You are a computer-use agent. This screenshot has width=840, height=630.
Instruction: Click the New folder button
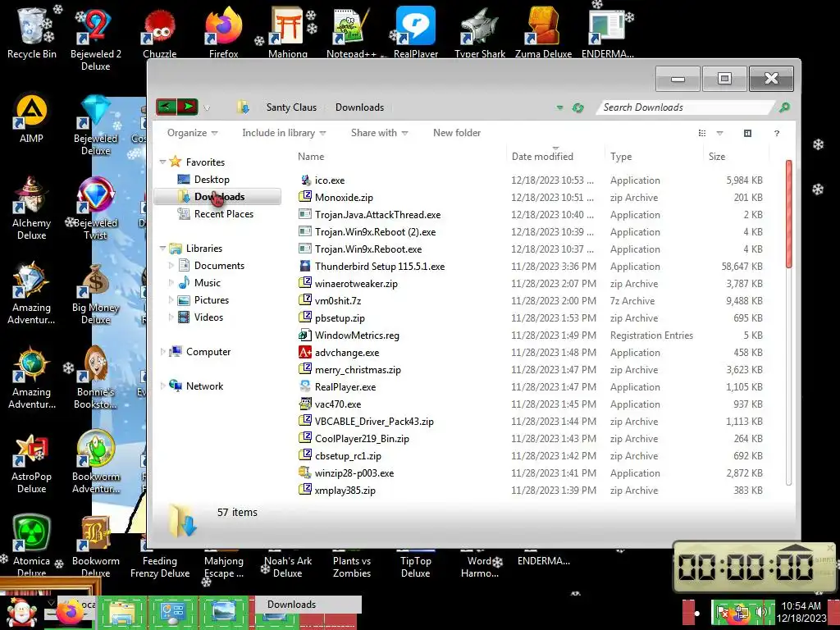coord(457,133)
